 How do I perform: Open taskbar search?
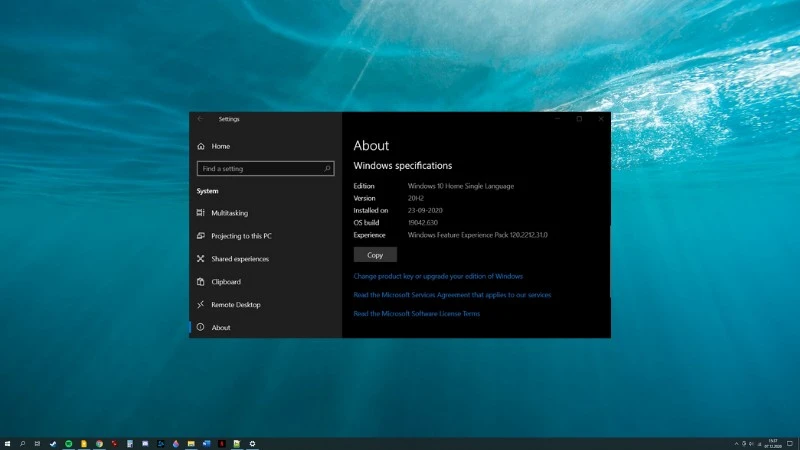pos(22,444)
